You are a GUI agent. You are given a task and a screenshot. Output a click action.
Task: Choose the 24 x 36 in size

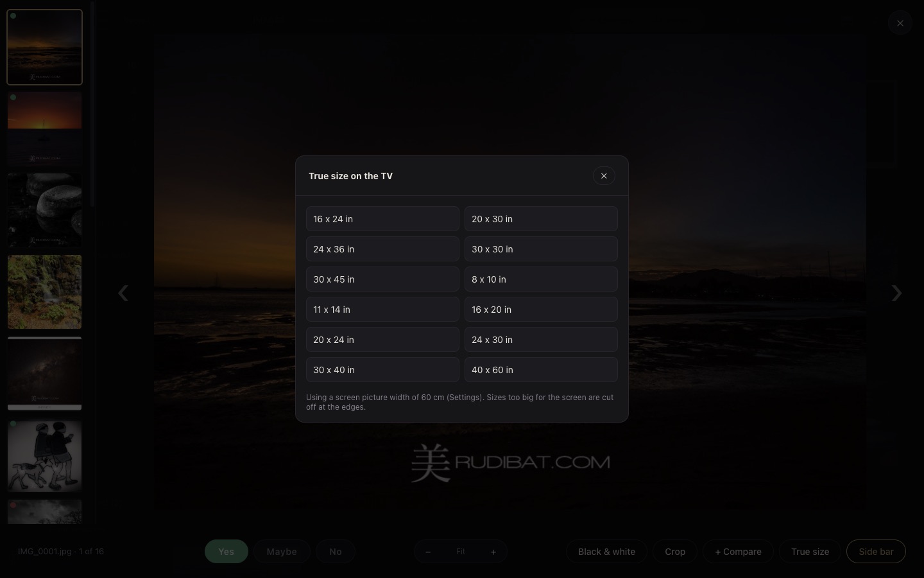pos(382,249)
